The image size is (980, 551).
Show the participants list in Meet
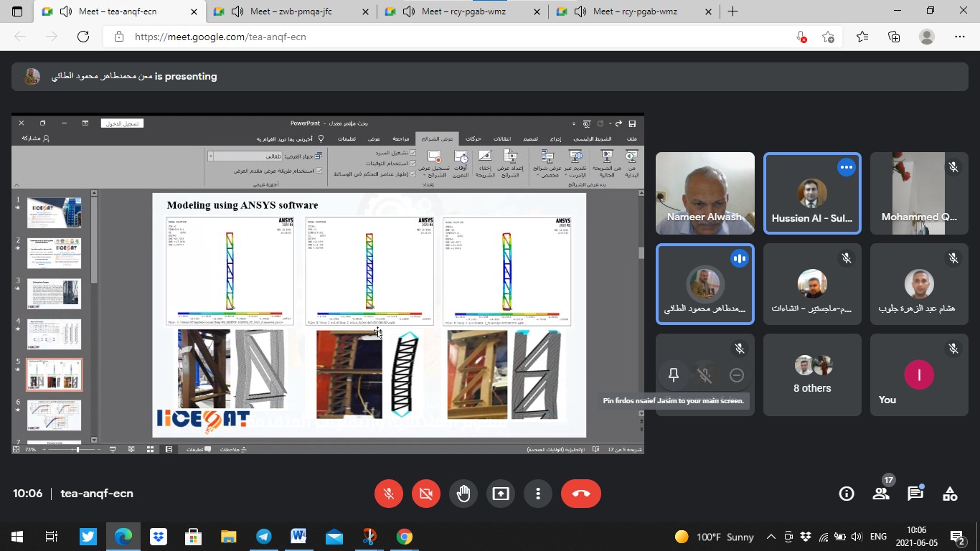click(x=881, y=494)
